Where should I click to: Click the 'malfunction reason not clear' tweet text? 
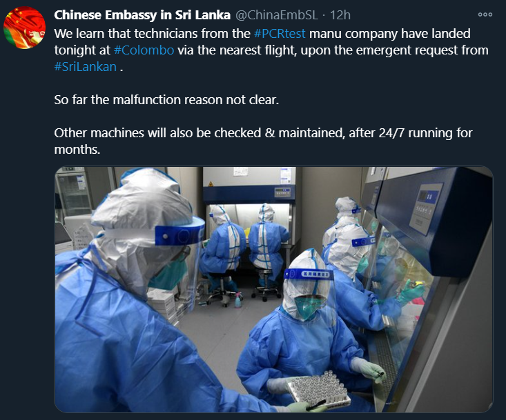(x=195, y=100)
